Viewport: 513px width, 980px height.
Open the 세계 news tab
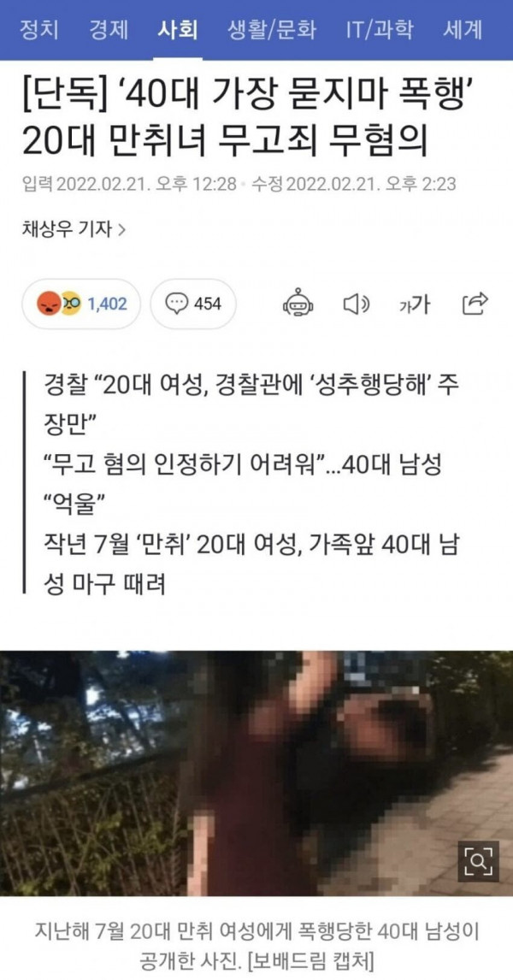click(462, 29)
